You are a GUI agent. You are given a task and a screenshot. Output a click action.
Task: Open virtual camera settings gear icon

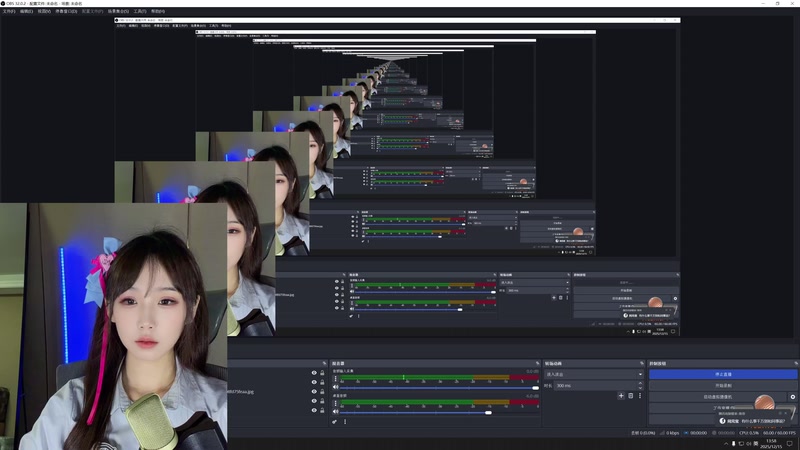point(793,397)
